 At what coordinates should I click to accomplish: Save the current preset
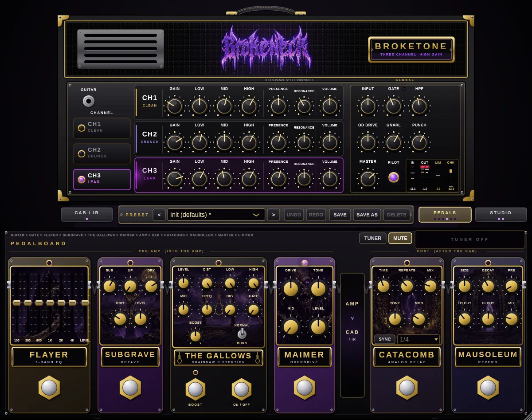tap(340, 215)
